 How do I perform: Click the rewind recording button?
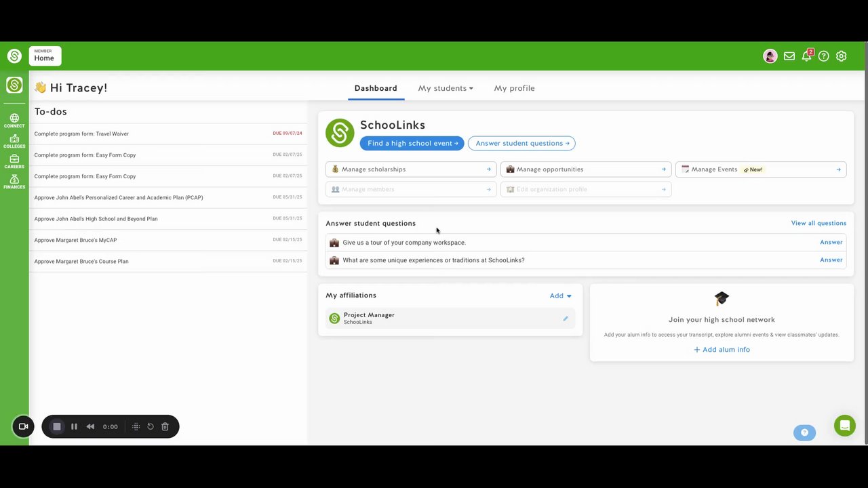tap(90, 426)
